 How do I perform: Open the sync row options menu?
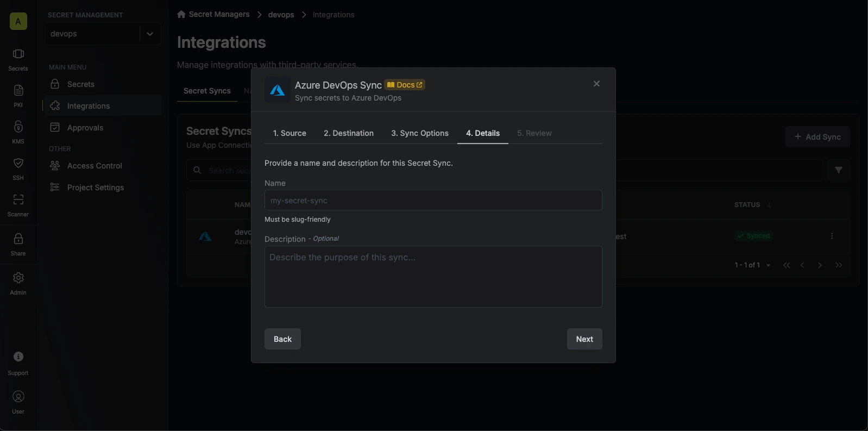point(832,236)
